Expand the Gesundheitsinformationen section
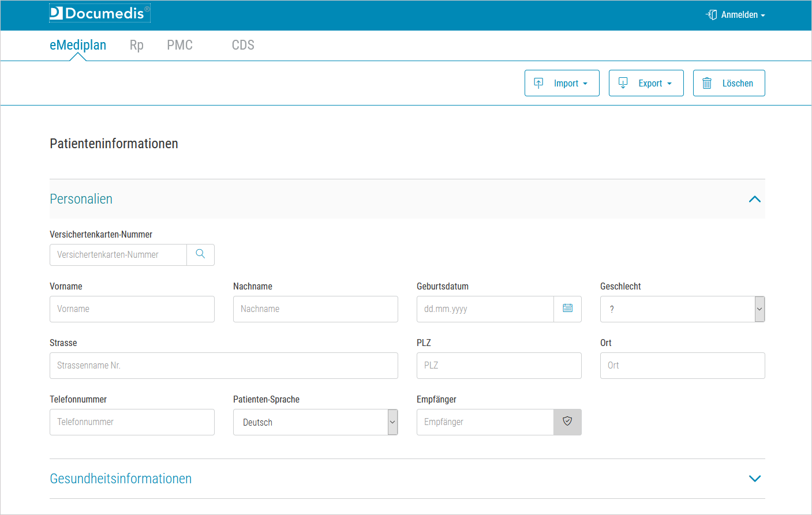 pos(755,478)
